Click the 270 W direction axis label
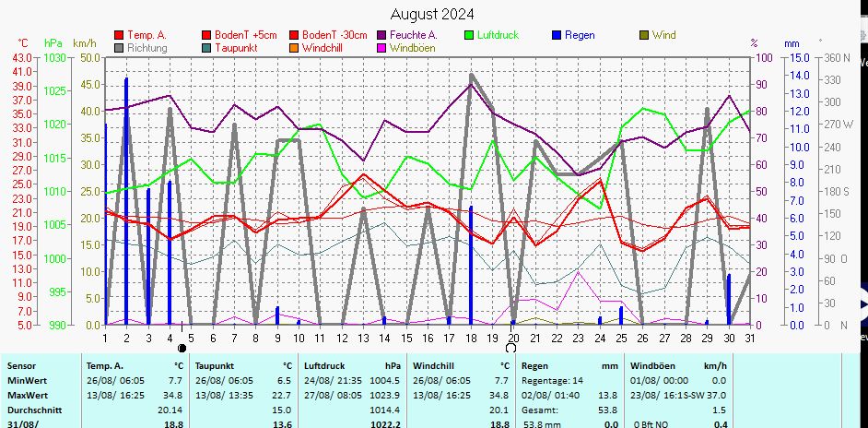Image resolution: width=868 pixels, height=428 pixels. tap(839, 125)
